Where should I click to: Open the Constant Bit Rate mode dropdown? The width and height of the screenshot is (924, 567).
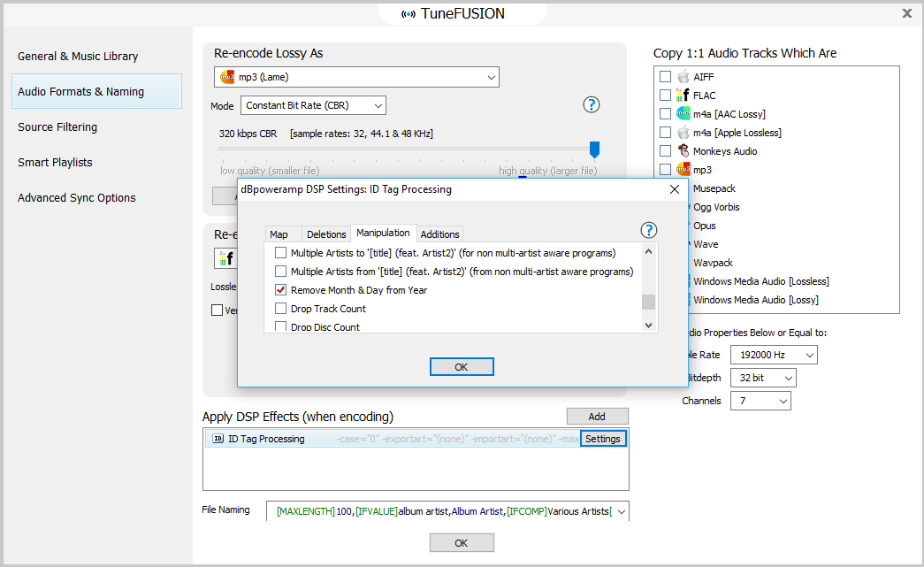pos(314,105)
